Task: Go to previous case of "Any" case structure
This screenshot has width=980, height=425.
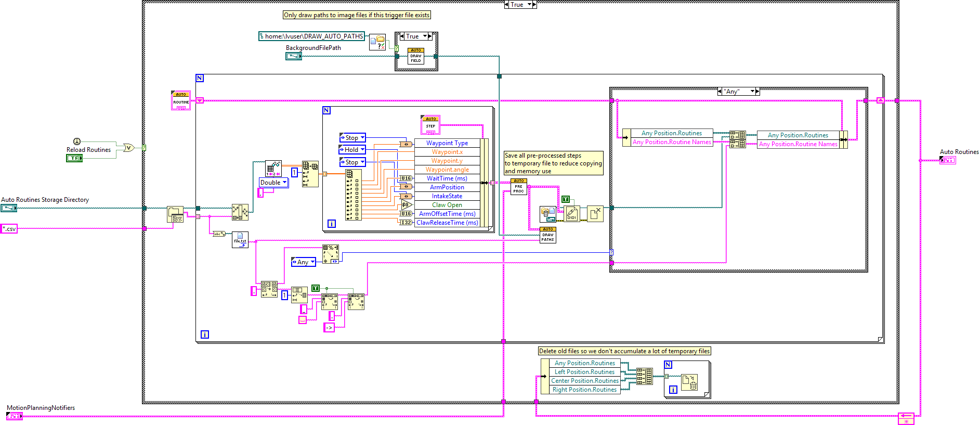Action: [x=721, y=92]
